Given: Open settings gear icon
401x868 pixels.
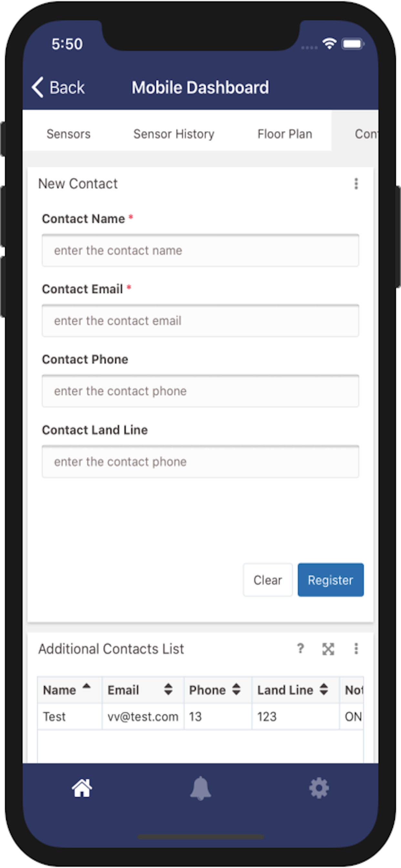Looking at the screenshot, I should coord(319,788).
